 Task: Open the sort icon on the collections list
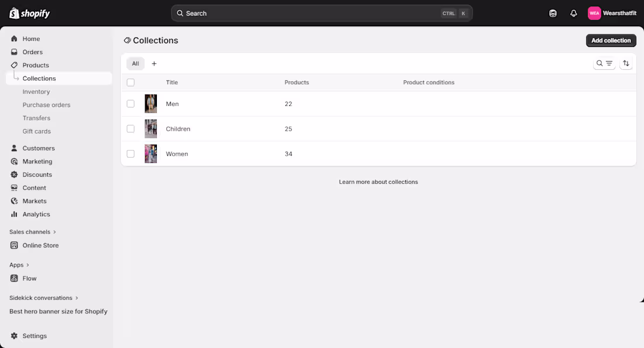[x=626, y=63]
